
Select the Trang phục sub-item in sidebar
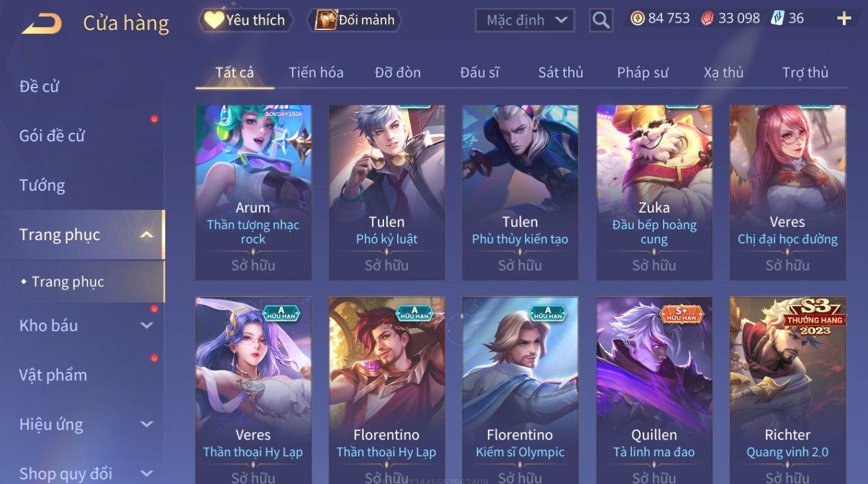tap(68, 282)
